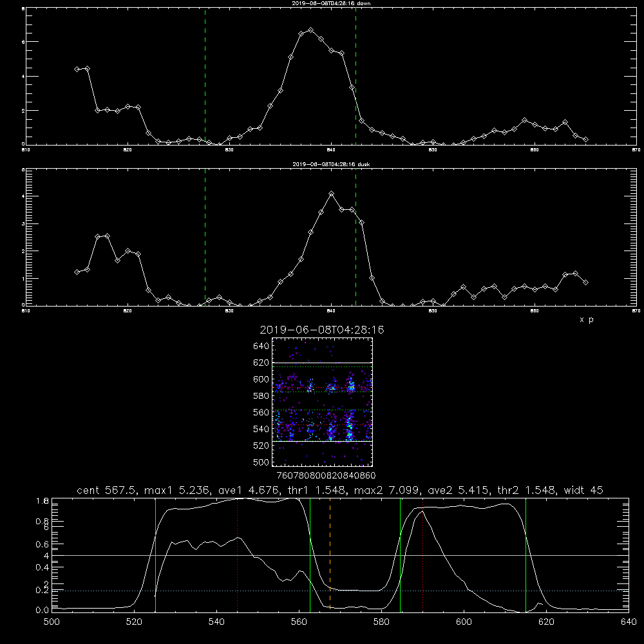Click bottom plot x-axis label 580
The width and height of the screenshot is (644, 644).
tap(381, 622)
